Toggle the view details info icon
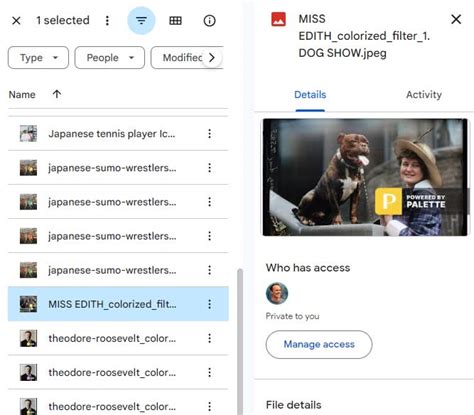The width and height of the screenshot is (474, 415). pos(209,21)
